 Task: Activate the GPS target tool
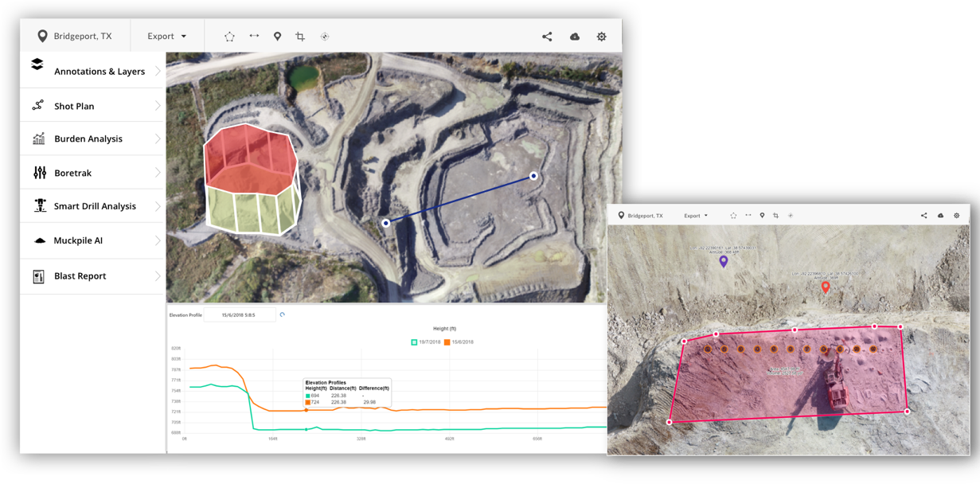(x=324, y=36)
